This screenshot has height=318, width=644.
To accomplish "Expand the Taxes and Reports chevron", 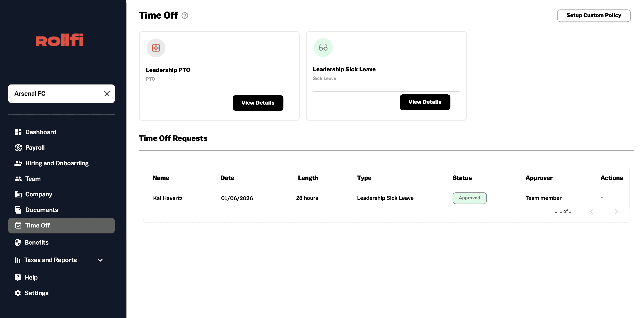I will 100,260.
